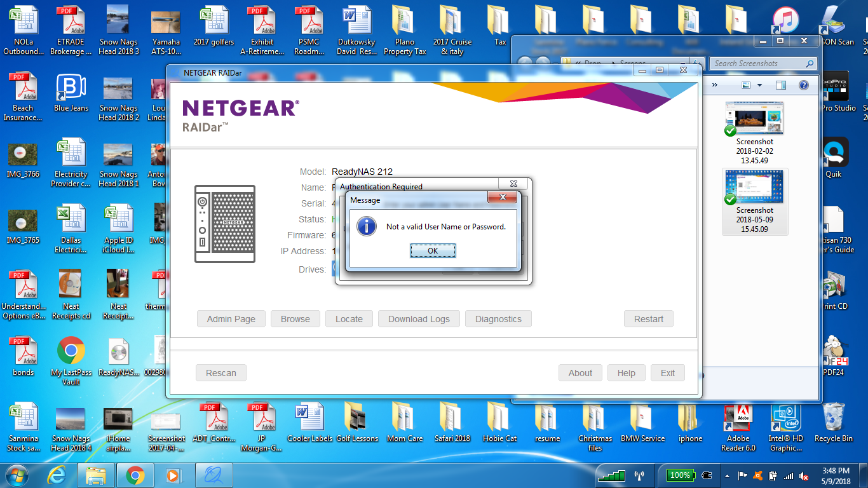
Task: Select the ETRADE Brokerage PDF icon
Action: click(x=71, y=30)
